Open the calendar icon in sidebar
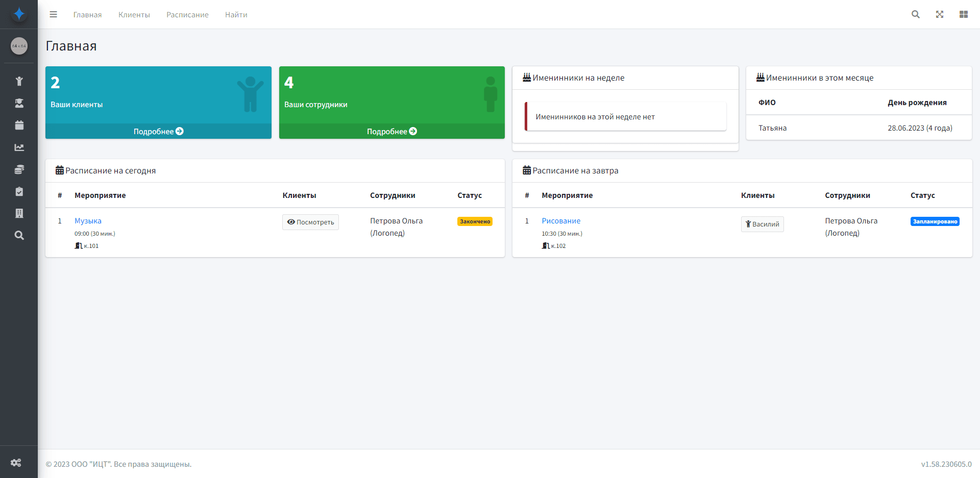 tap(19, 125)
